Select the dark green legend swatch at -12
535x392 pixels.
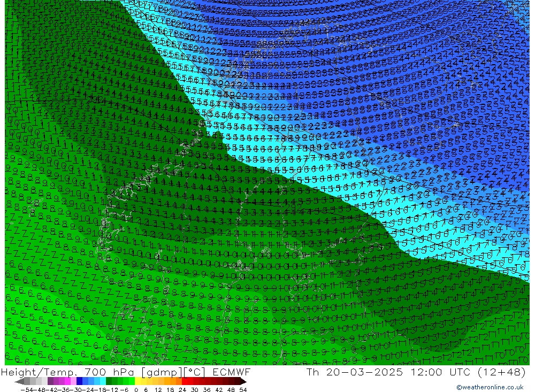pos(109,381)
